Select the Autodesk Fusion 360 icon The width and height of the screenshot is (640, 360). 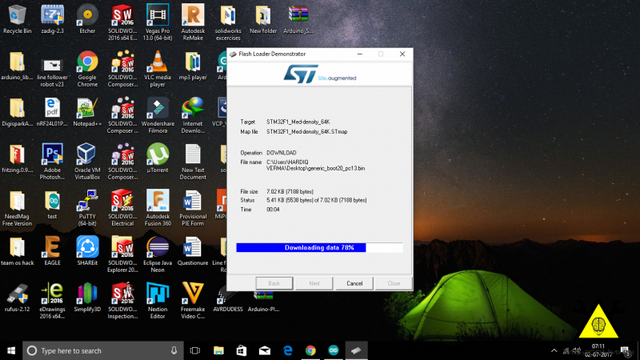(158, 208)
